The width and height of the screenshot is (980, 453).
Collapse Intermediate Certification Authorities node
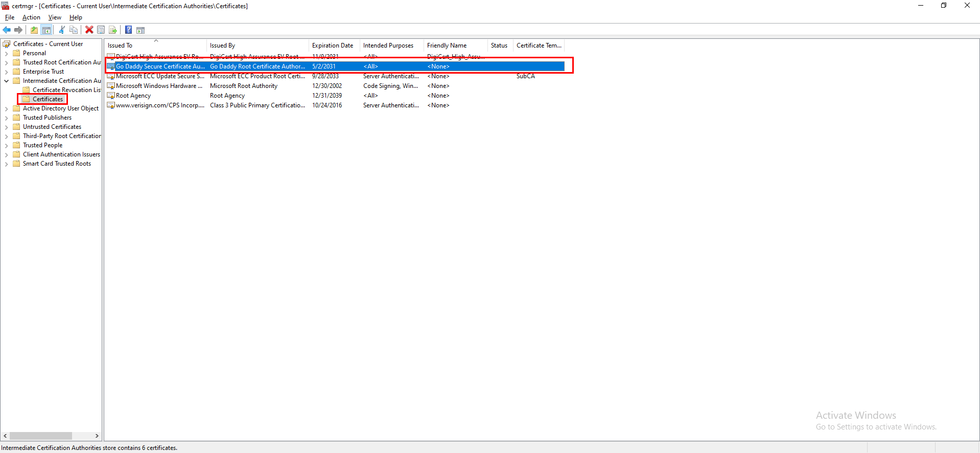coord(6,81)
